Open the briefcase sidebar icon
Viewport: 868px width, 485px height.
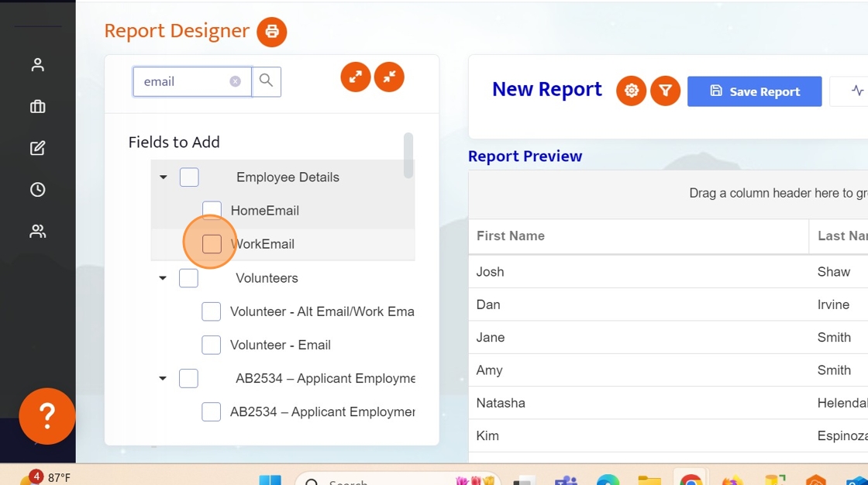(37, 107)
